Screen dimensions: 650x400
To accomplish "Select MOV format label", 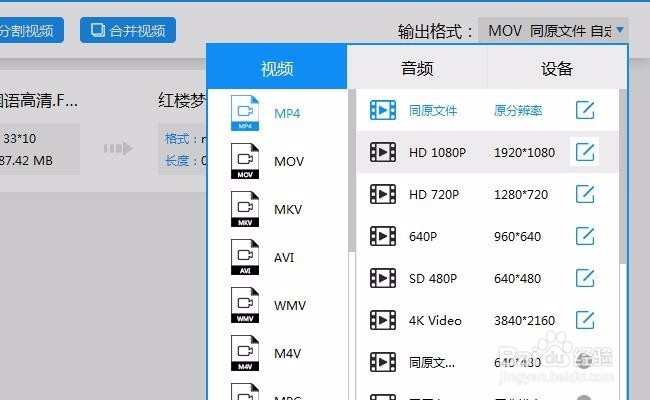I will 289,161.
